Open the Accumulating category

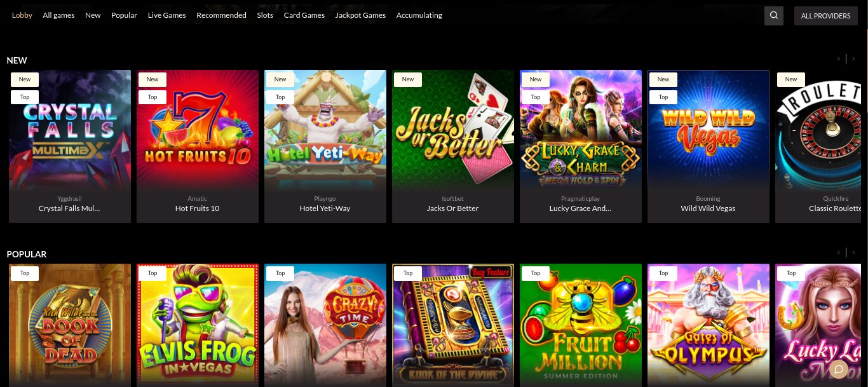click(x=419, y=15)
